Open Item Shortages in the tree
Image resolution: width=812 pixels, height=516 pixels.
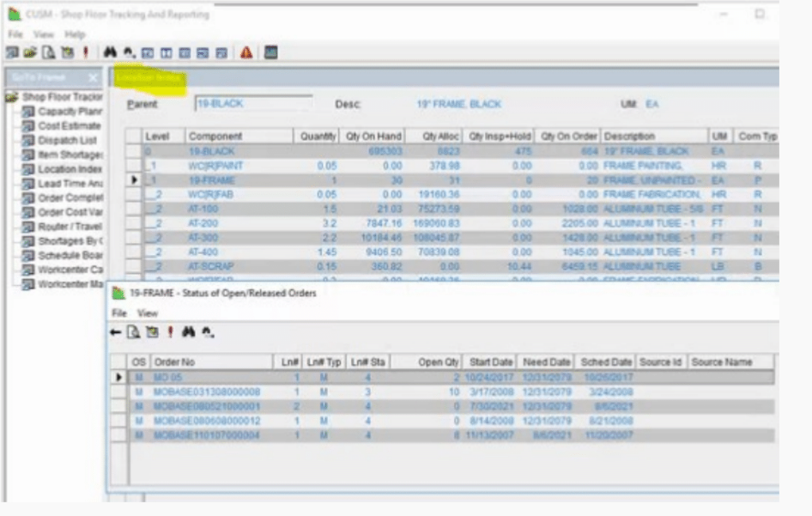coord(70,155)
